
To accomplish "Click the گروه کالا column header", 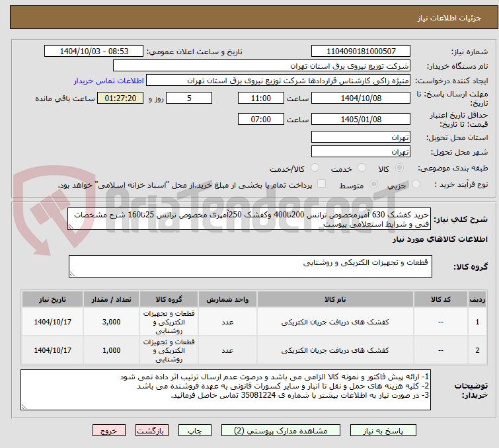I will (x=169, y=299).
